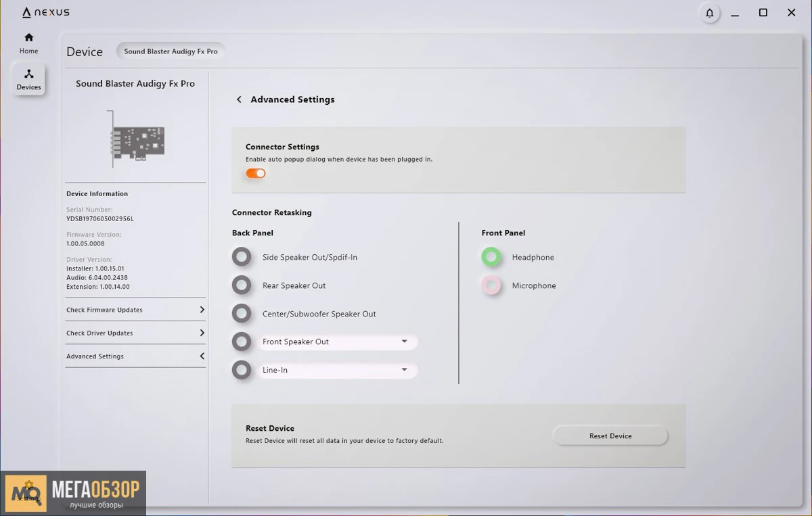
Task: Select the Sound Blaster Audigy Fx Pro tab
Action: click(x=171, y=51)
